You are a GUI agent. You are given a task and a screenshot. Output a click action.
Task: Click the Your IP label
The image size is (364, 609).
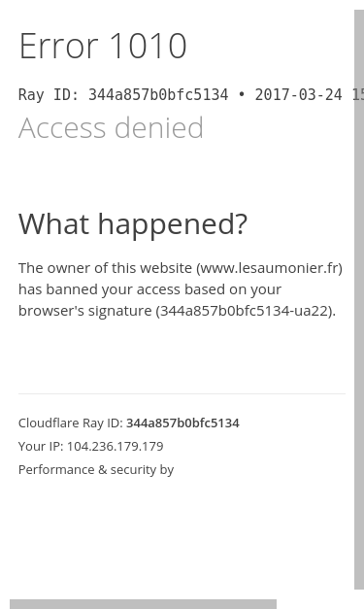pyautogui.click(x=41, y=446)
